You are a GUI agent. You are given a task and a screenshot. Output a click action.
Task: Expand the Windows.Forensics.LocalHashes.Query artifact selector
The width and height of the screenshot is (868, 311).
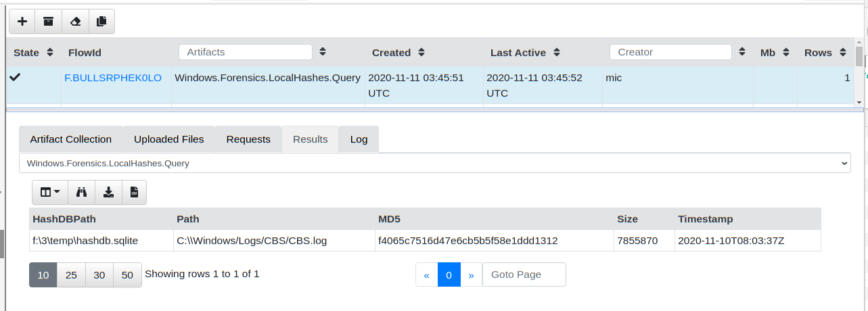pos(434,163)
